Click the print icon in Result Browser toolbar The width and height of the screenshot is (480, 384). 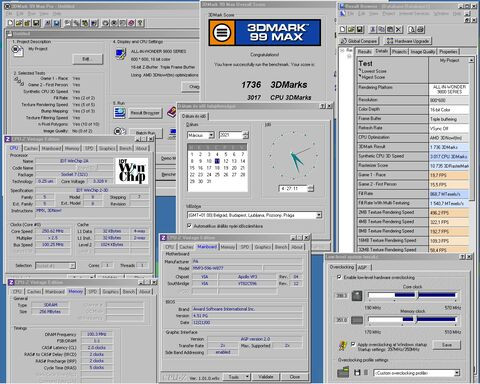[421, 30]
